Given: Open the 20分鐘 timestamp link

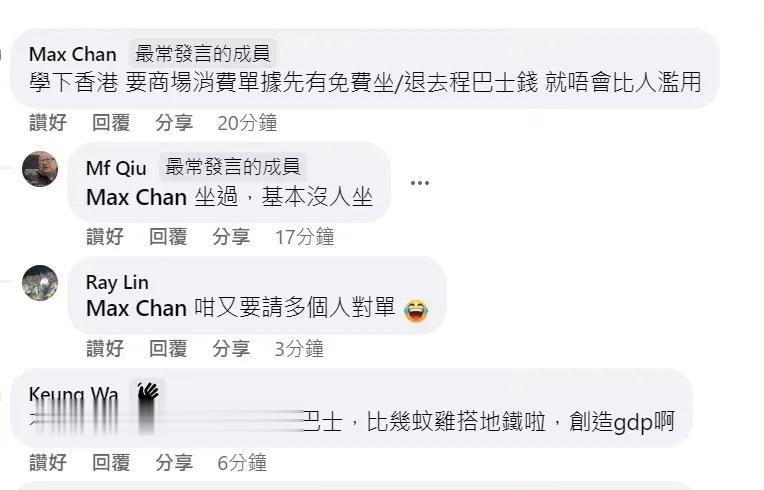Looking at the screenshot, I should pyautogui.click(x=247, y=123).
